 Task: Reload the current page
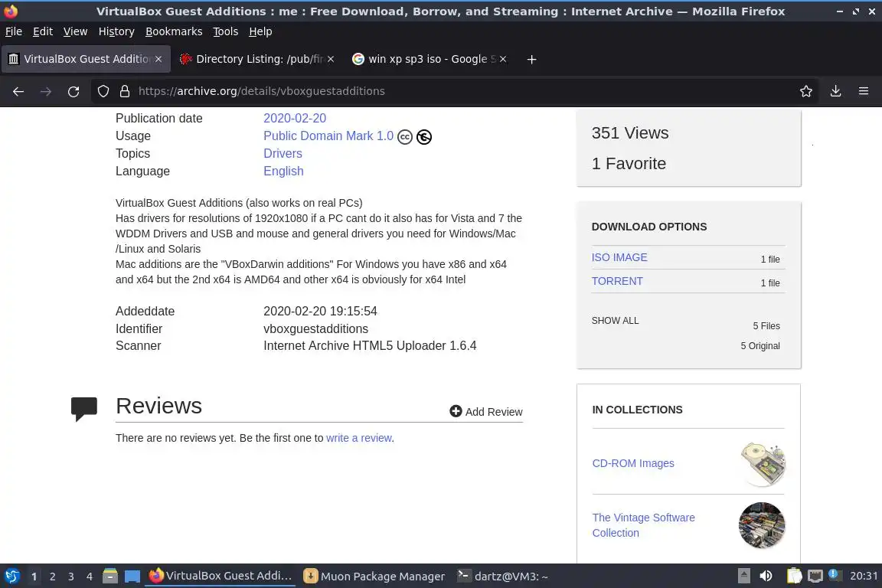click(73, 91)
